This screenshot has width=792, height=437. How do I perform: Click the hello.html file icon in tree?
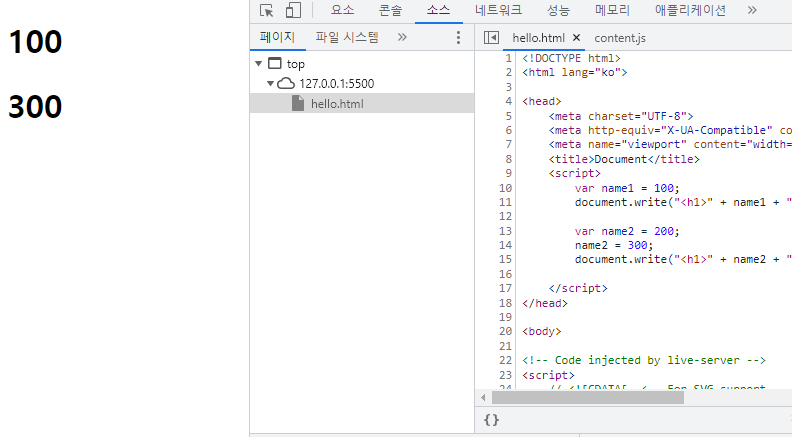point(298,104)
